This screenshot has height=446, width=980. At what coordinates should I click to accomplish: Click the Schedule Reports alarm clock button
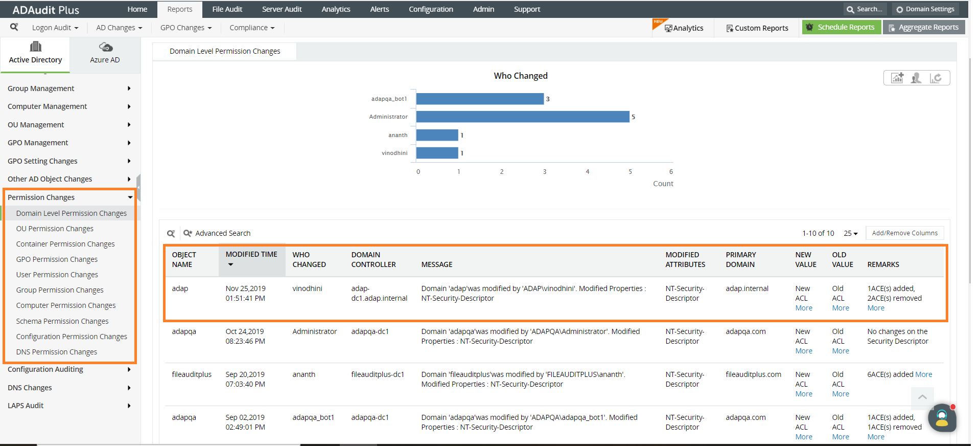click(842, 27)
